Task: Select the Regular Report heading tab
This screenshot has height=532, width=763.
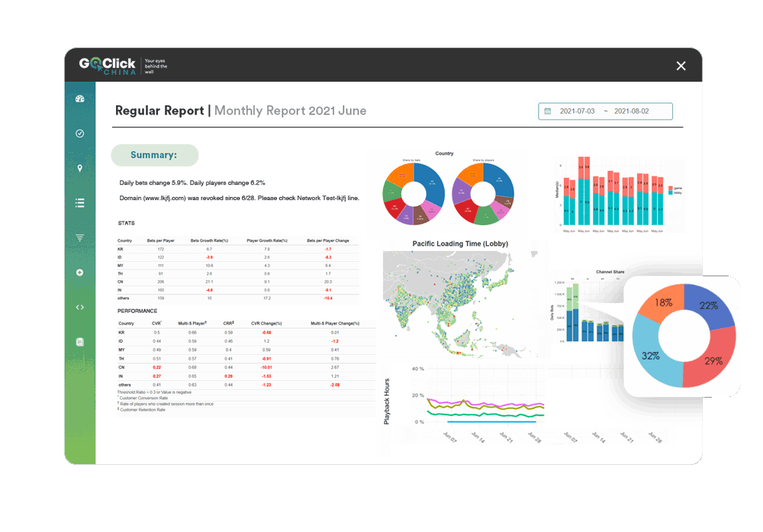Action: click(159, 110)
